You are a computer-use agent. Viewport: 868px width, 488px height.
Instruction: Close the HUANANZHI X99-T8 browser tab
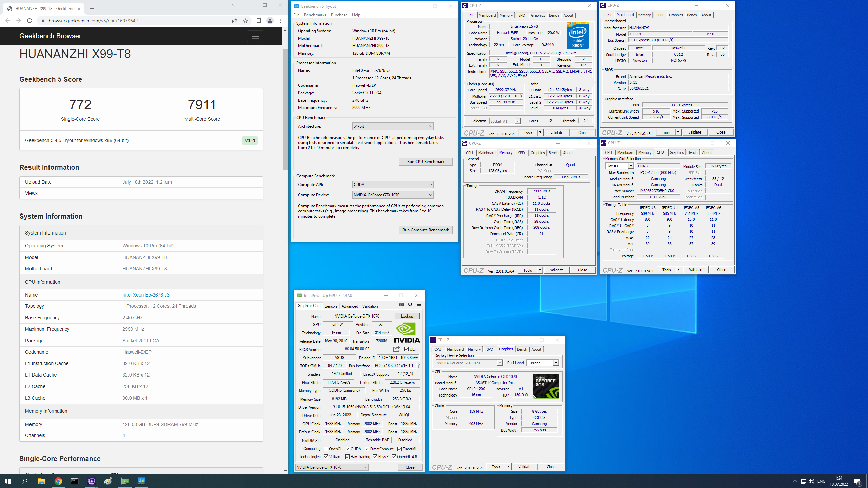tap(79, 9)
